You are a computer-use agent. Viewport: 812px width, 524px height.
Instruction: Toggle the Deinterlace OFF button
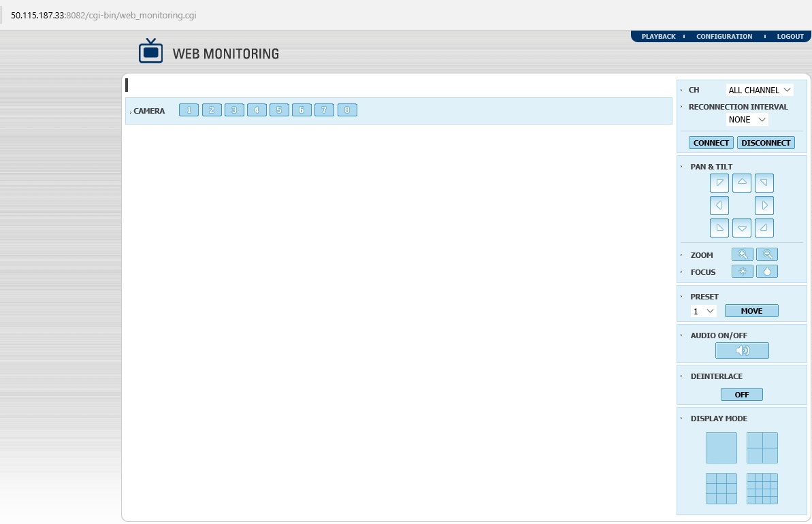[x=741, y=395]
